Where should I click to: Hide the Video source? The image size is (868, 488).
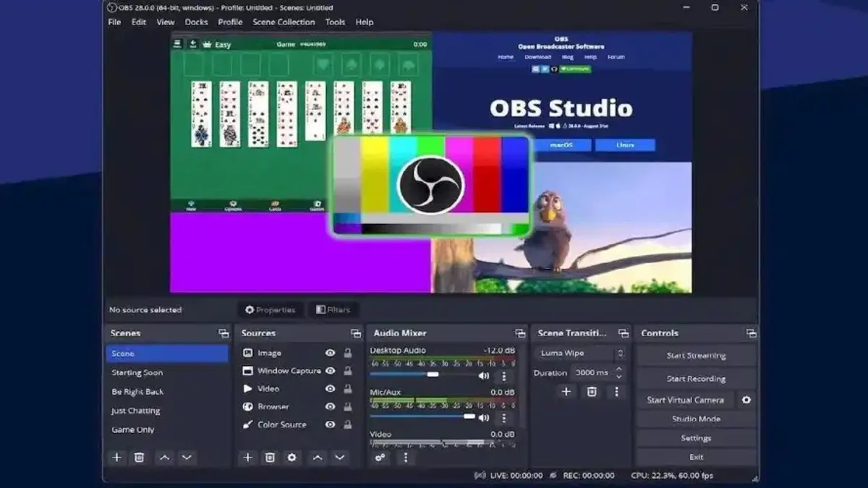click(330, 389)
